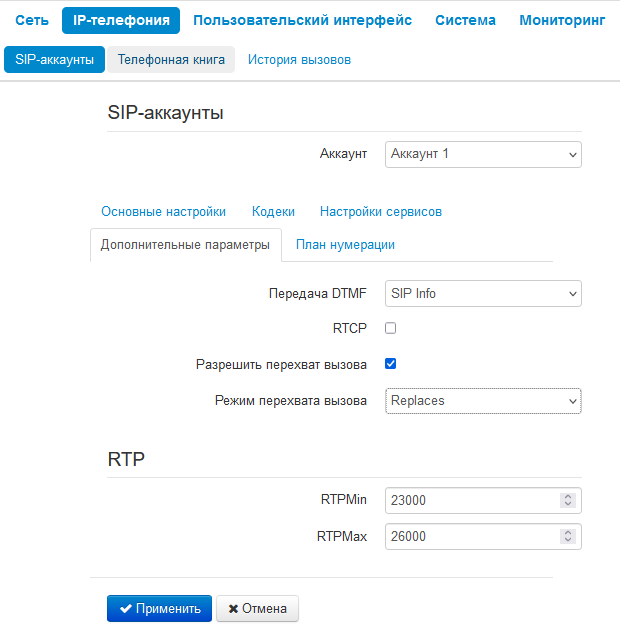Viewport: 620px width, 635px height.
Task: Click the RTPMax spinner arrows
Action: 568,536
